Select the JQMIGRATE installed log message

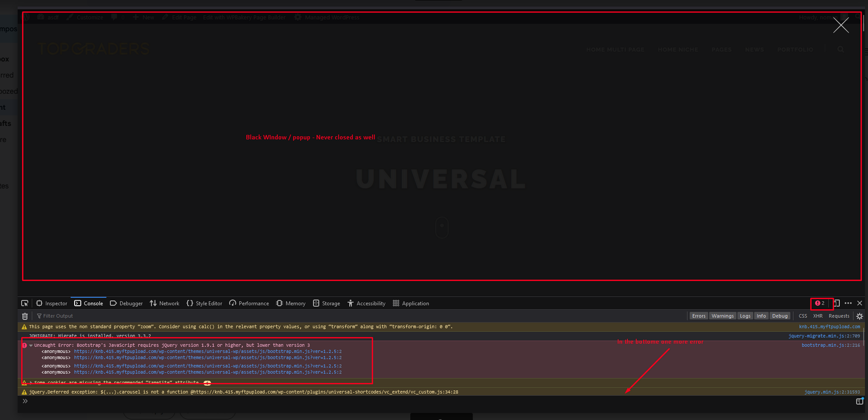coord(90,336)
